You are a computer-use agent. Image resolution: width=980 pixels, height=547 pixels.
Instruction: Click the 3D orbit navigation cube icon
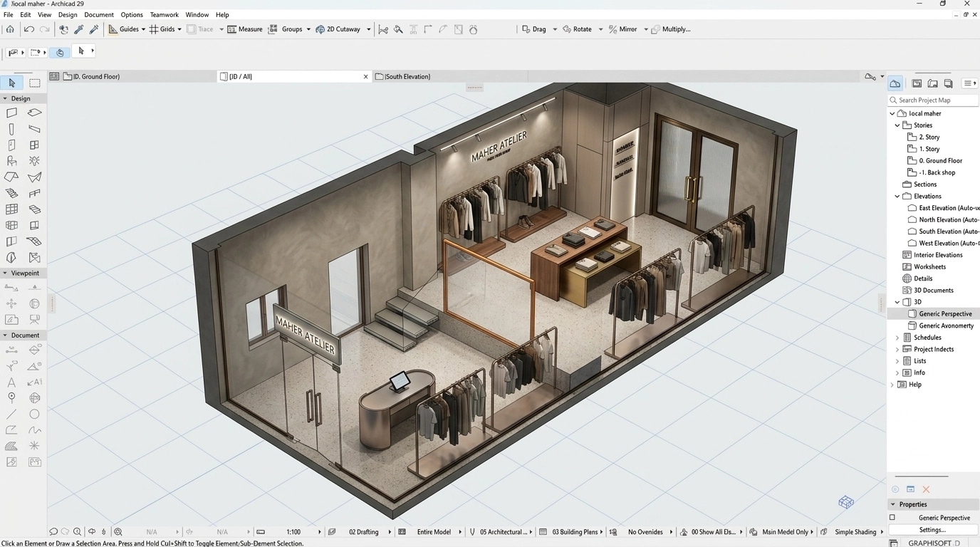[x=846, y=502]
